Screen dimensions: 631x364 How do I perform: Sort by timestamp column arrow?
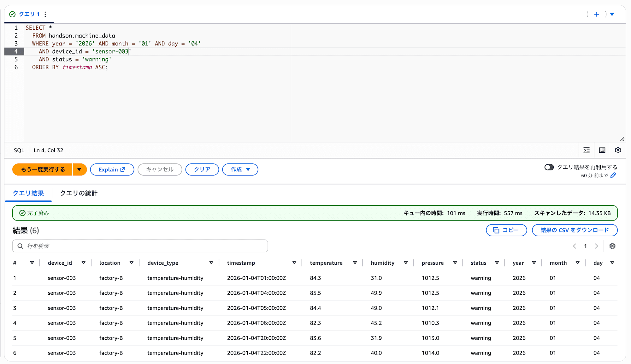click(x=294, y=263)
